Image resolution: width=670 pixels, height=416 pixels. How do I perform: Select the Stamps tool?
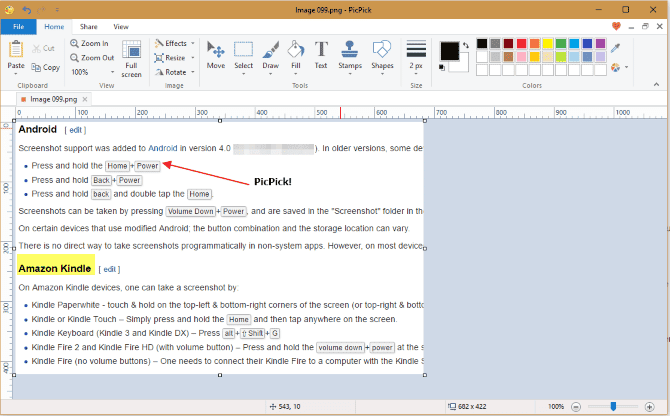click(350, 54)
